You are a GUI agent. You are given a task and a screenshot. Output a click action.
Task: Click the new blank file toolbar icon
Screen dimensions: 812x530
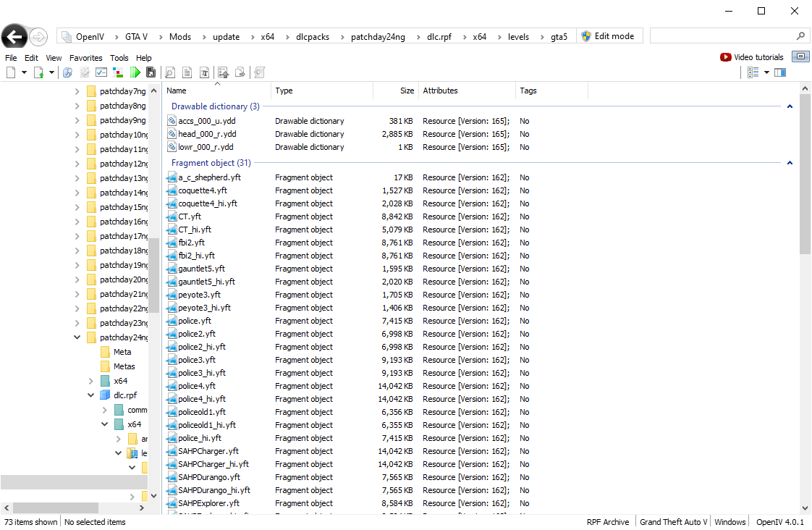(11, 72)
